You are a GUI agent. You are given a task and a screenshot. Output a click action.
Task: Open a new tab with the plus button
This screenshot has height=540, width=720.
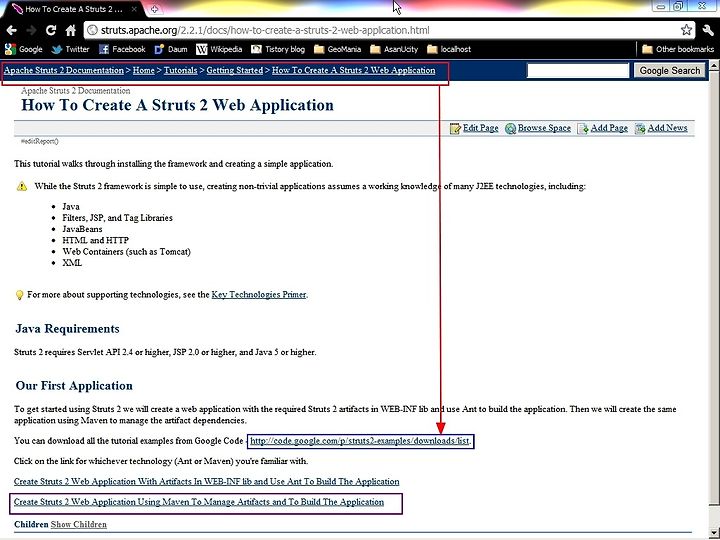(155, 9)
